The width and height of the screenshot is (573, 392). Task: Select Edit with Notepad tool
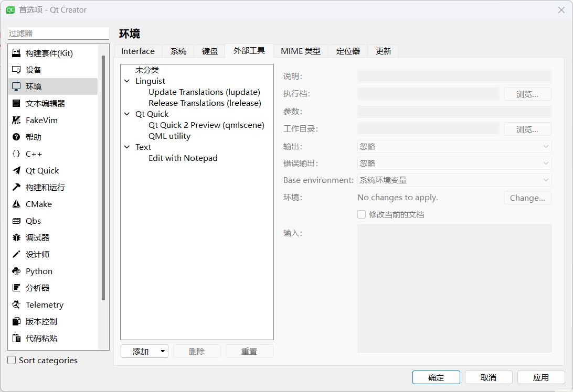pos(183,158)
